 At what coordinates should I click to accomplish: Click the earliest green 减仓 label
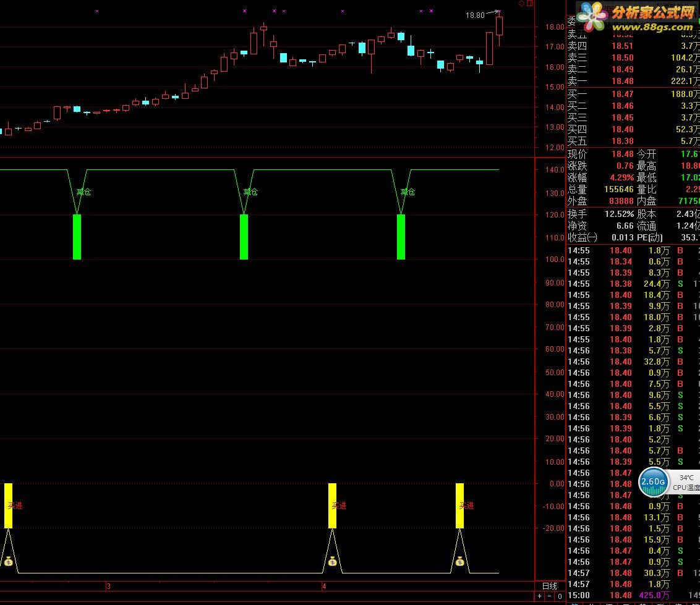click(83, 192)
